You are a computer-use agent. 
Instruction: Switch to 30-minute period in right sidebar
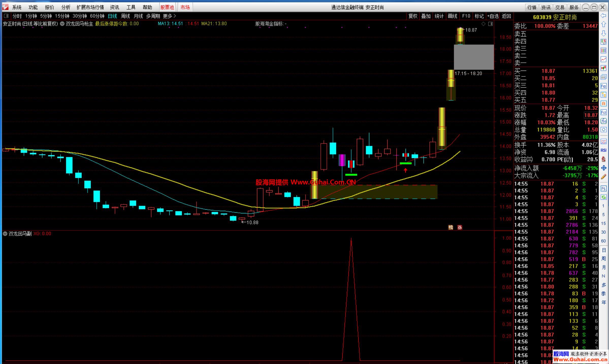click(x=603, y=232)
